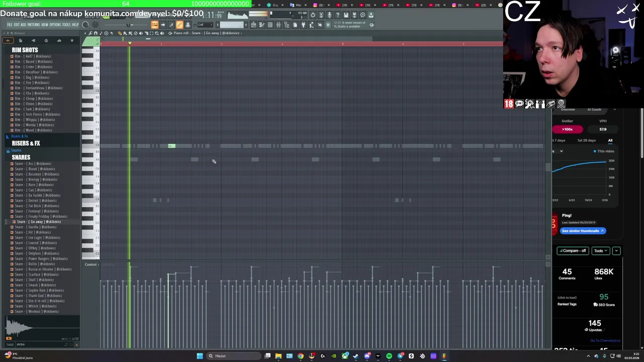Select the zoom tool in piano roll
The image size is (644, 362).
pyautogui.click(x=156, y=33)
